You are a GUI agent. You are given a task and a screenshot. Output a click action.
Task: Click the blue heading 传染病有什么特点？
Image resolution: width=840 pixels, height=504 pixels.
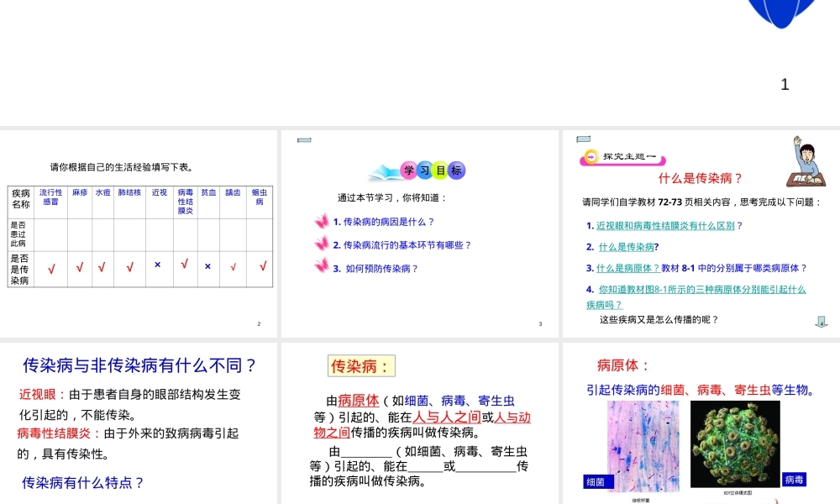(x=83, y=482)
